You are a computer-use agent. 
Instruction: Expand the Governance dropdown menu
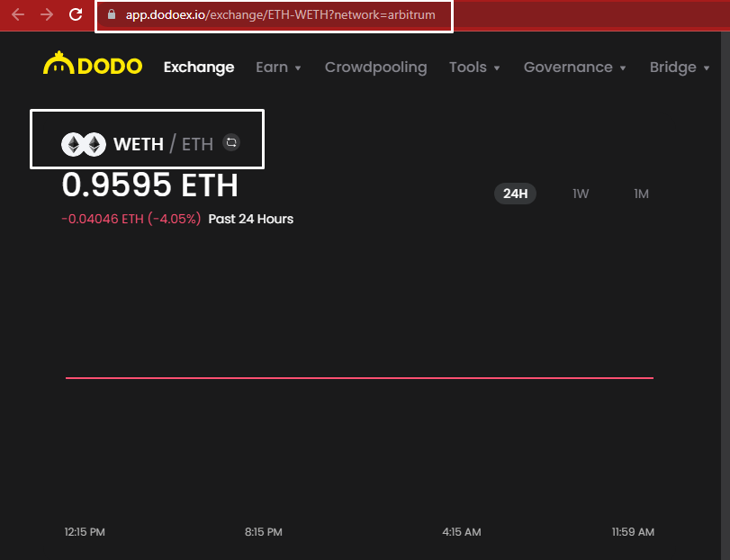(574, 68)
